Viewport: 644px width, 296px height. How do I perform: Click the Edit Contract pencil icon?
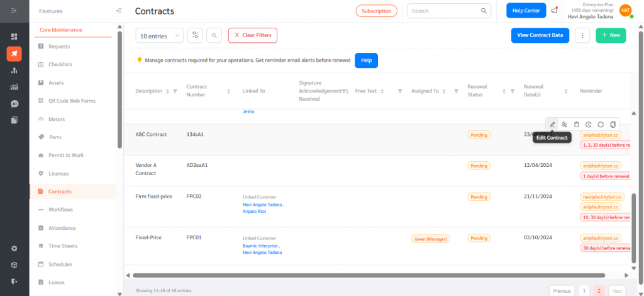(x=553, y=125)
